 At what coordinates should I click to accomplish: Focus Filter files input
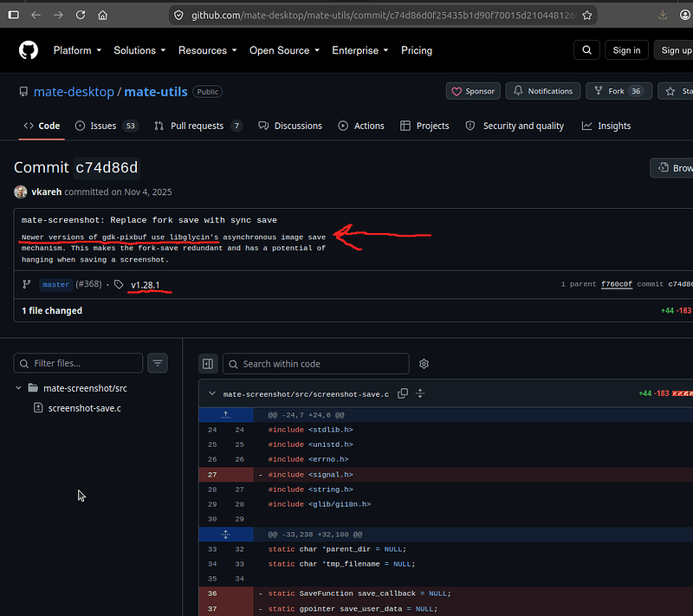(x=78, y=363)
